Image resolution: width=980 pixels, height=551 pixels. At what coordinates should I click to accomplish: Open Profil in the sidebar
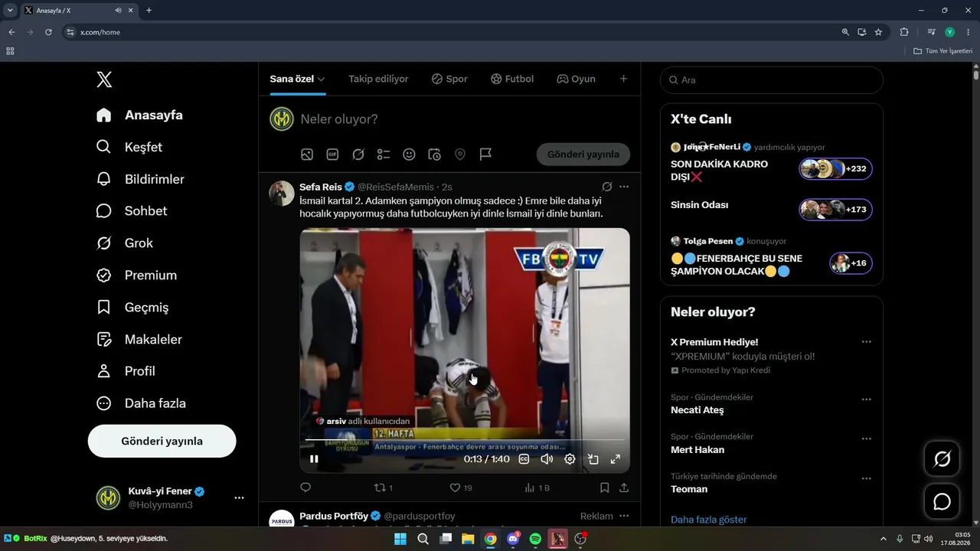pos(125,371)
